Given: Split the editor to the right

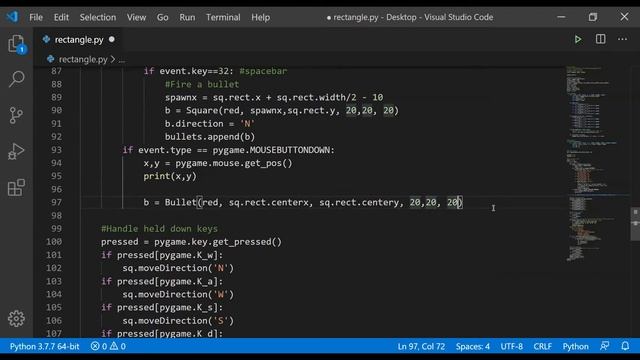Looking at the screenshot, I should (x=600, y=39).
